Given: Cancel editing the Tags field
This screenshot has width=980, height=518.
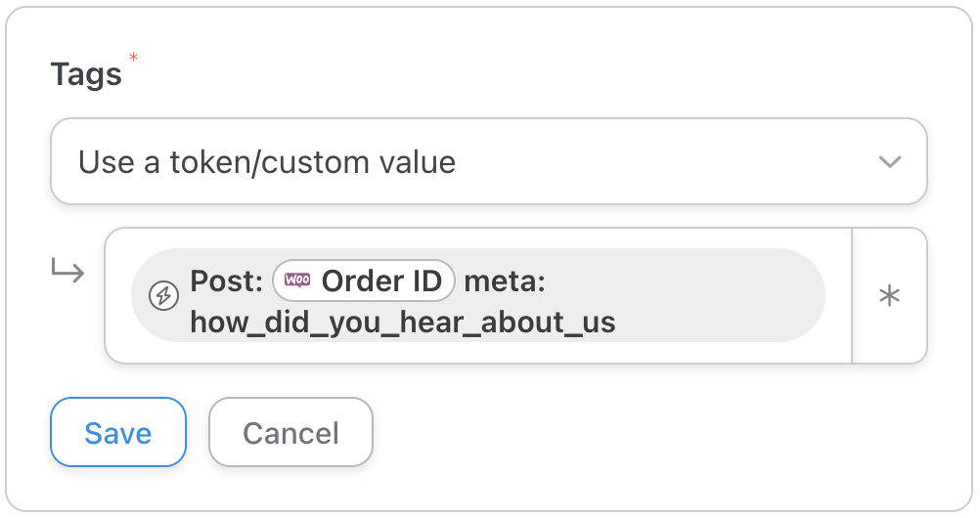Looking at the screenshot, I should (290, 433).
